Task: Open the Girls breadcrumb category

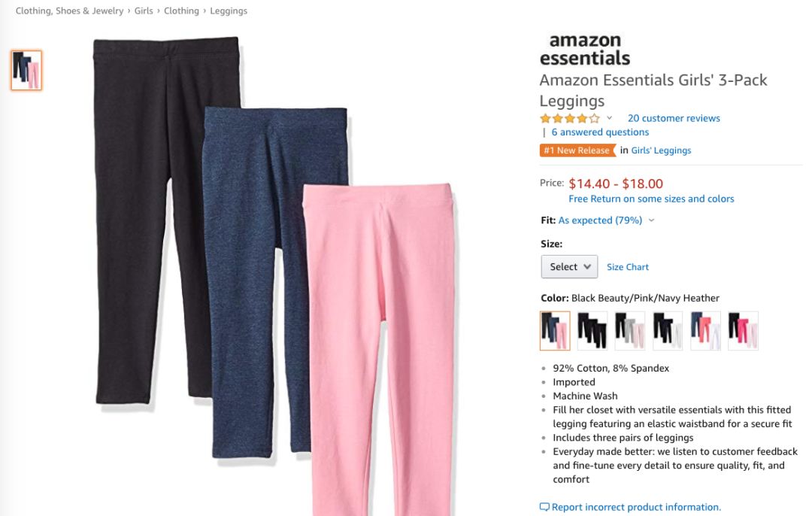Action: 144,11
